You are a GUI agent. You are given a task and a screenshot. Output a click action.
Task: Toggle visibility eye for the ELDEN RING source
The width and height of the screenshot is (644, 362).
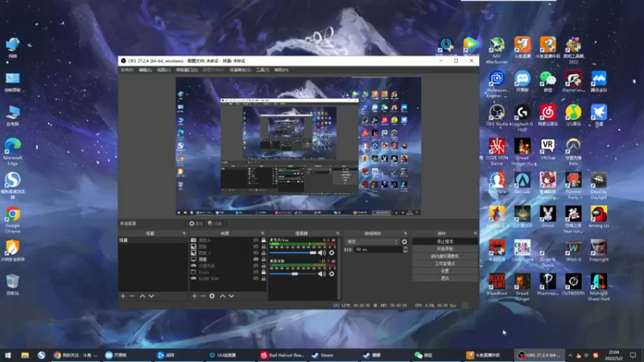(x=256, y=278)
